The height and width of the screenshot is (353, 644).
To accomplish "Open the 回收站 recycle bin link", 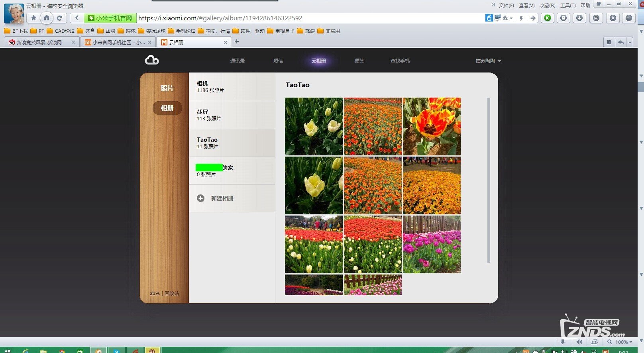I will pos(172,294).
